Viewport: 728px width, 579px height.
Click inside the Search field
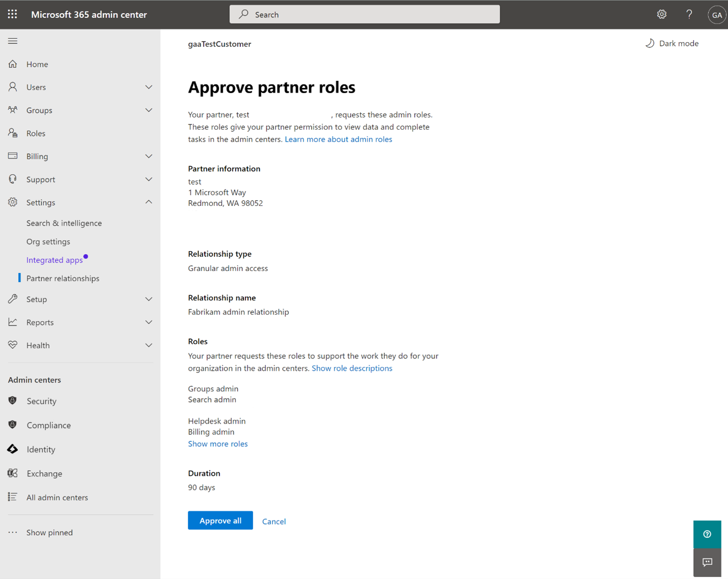365,14
